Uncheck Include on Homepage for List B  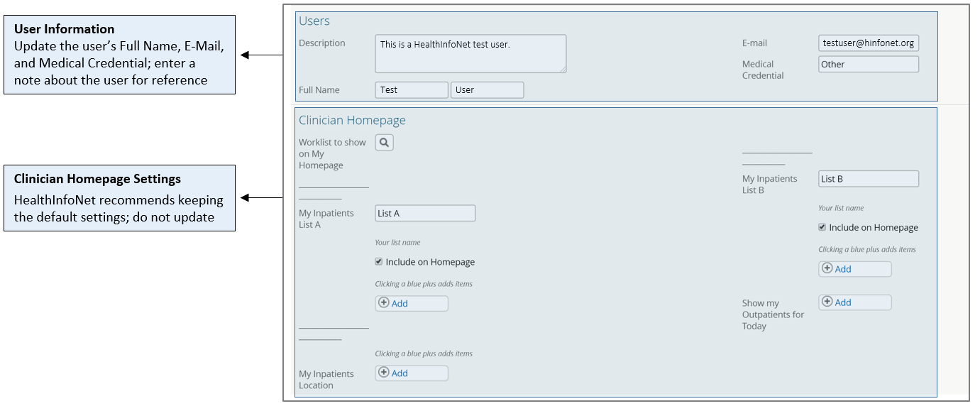[x=822, y=228]
